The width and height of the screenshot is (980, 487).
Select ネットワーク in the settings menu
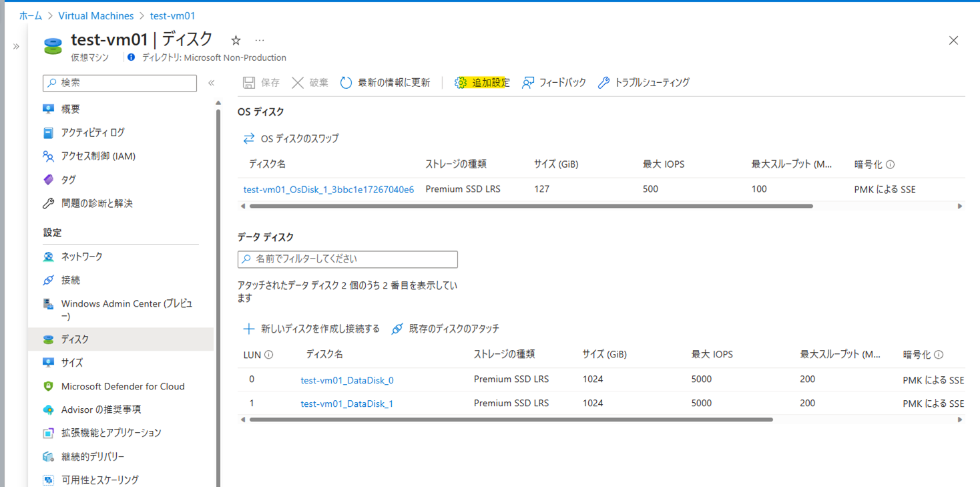coord(81,257)
